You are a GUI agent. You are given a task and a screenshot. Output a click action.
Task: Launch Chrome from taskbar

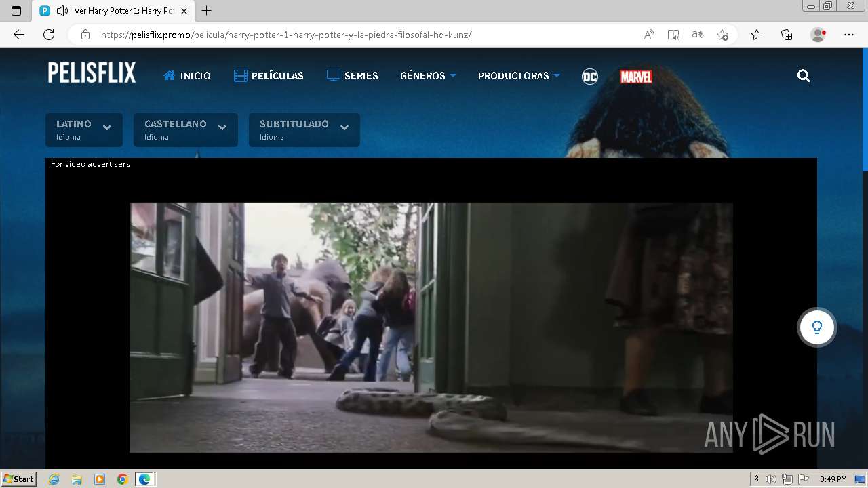point(122,479)
